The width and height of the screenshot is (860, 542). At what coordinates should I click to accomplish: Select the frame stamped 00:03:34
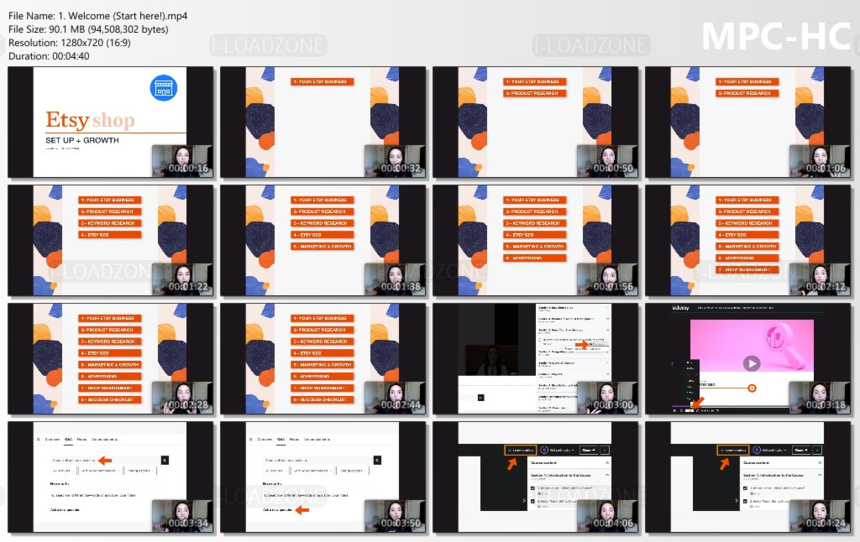(x=111, y=477)
